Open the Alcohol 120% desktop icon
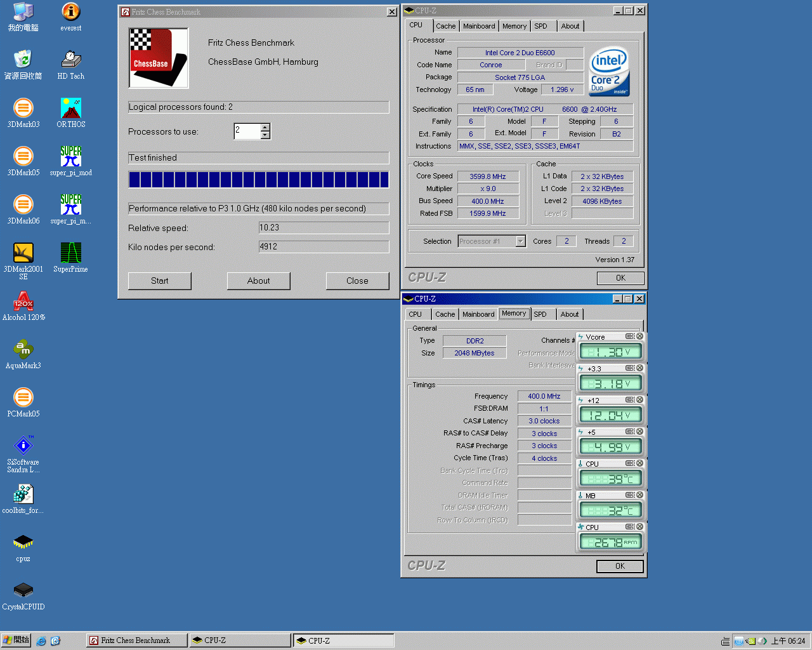This screenshot has width=812, height=650. pyautogui.click(x=23, y=305)
